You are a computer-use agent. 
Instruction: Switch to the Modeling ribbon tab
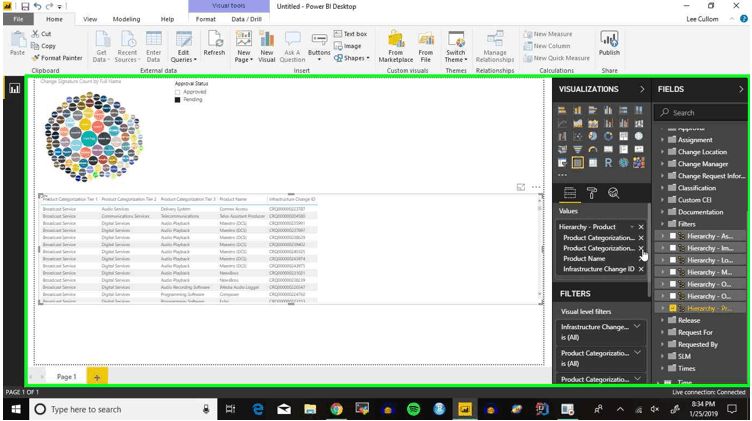pyautogui.click(x=126, y=19)
